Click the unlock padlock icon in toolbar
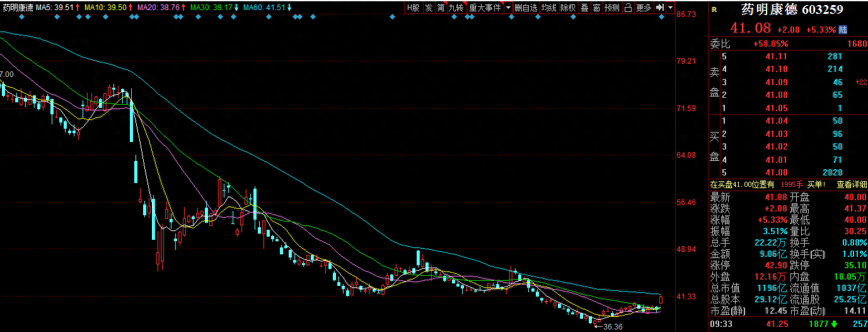Image resolution: width=868 pixels, height=332 pixels. pyautogui.click(x=628, y=8)
